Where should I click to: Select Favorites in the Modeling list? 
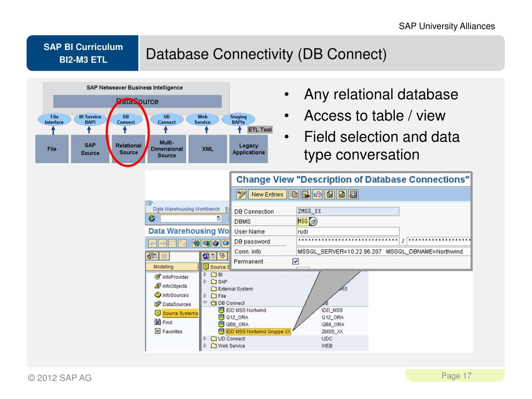coord(172,331)
